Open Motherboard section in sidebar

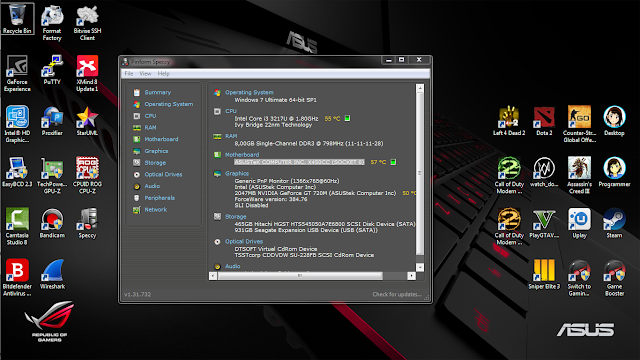point(161,139)
